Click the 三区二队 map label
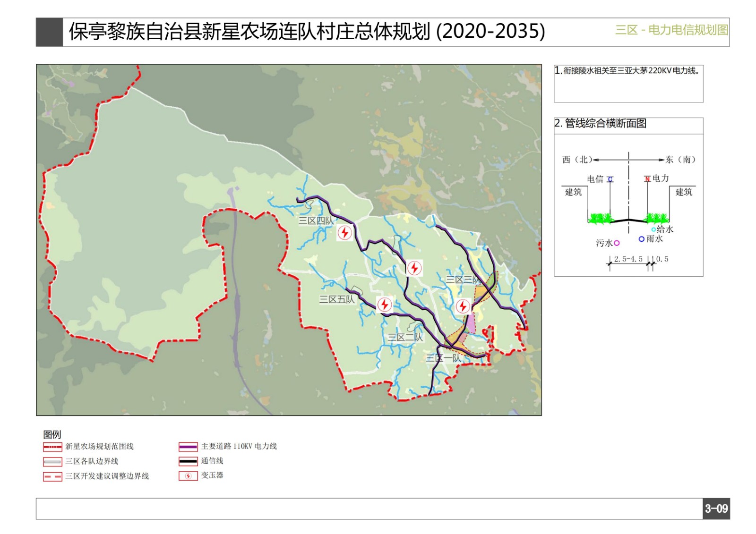Screen dimensions: 756x534 [405, 338]
